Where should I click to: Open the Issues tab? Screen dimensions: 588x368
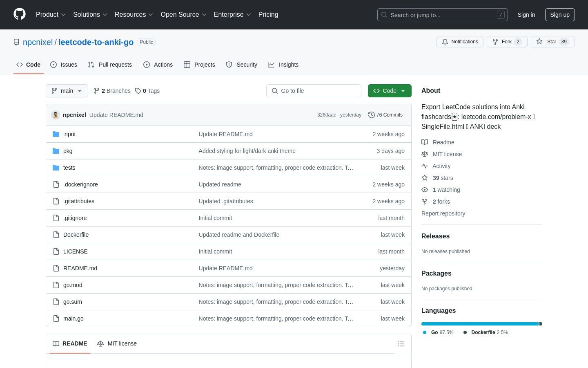click(64, 65)
